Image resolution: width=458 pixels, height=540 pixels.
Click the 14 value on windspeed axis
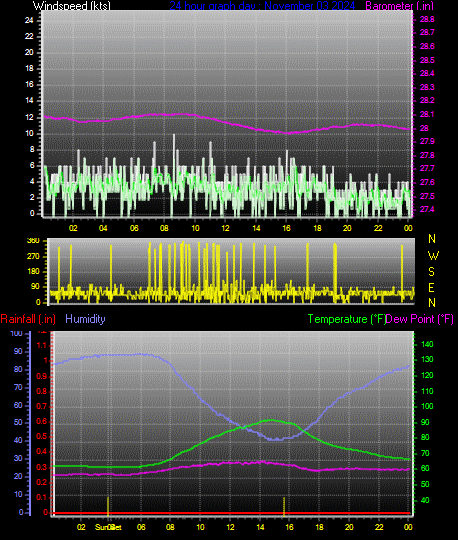(29, 101)
